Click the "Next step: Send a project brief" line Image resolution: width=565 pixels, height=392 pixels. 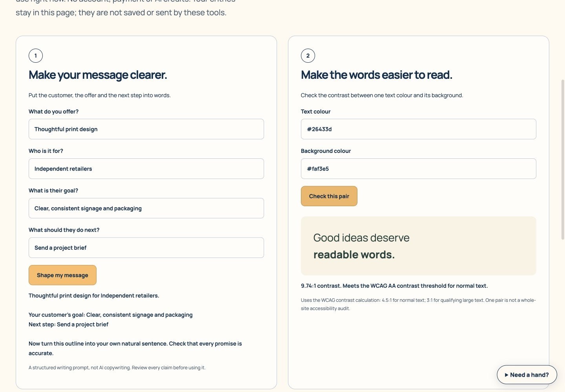pos(68,325)
